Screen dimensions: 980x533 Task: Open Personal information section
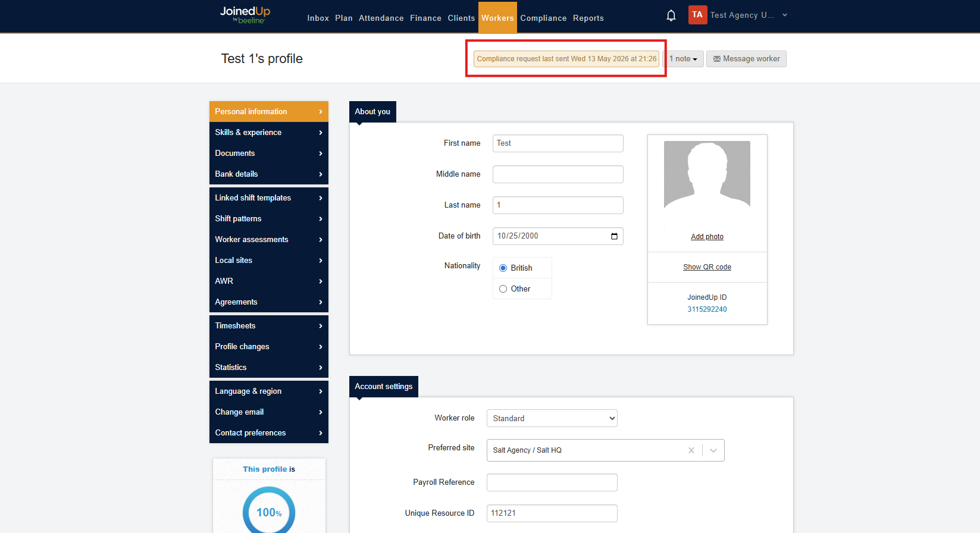pyautogui.click(x=269, y=112)
